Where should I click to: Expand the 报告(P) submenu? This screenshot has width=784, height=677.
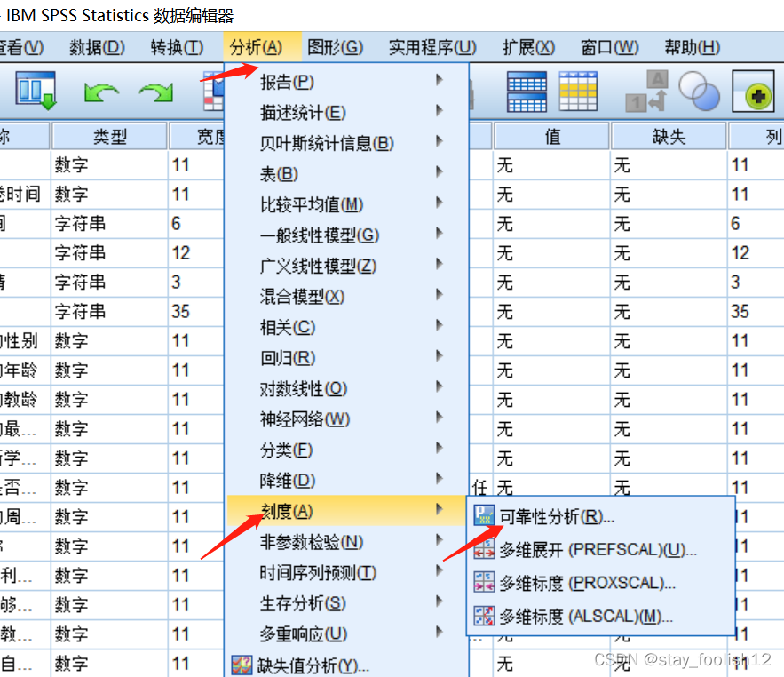tap(346, 82)
